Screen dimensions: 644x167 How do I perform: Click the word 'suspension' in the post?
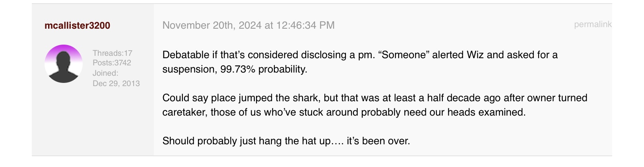190,69
